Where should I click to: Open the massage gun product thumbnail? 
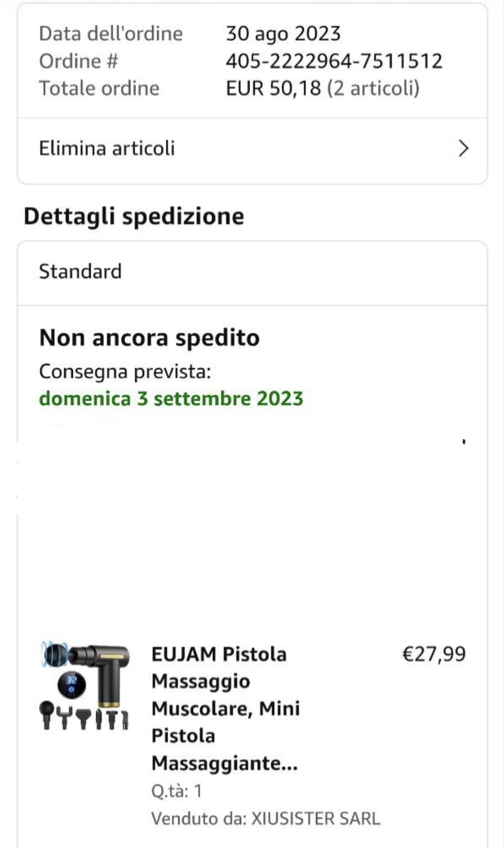coord(84,686)
